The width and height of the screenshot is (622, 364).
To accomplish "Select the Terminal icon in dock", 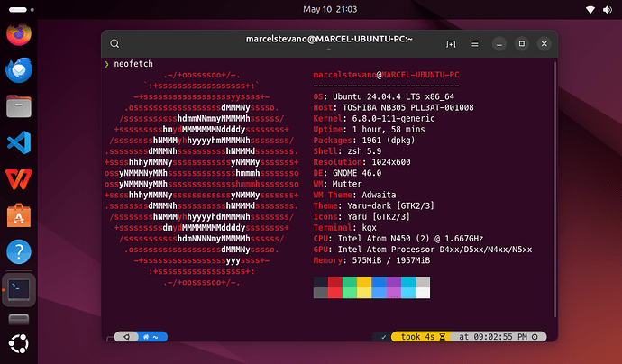I will tap(19, 290).
